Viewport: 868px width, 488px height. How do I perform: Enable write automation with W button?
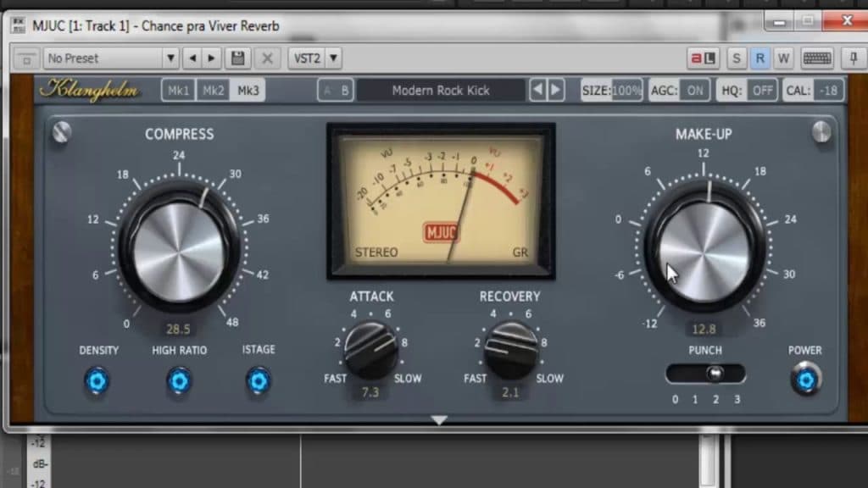(782, 58)
